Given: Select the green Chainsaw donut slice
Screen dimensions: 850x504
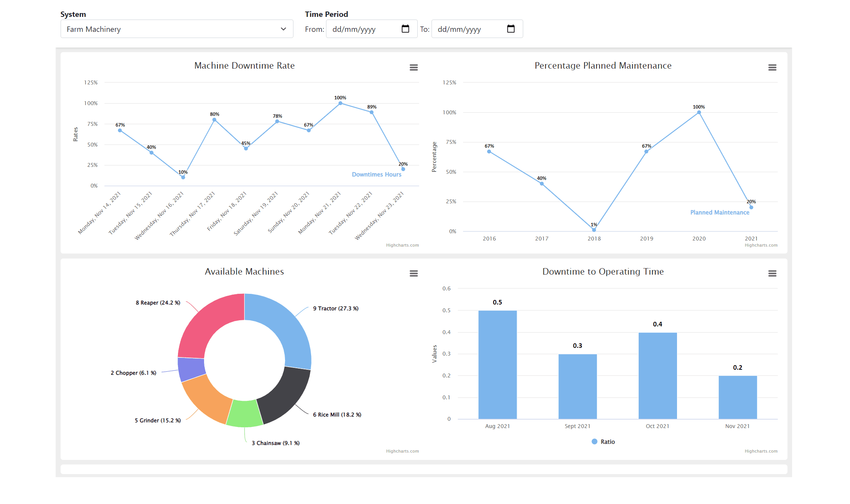Looking at the screenshot, I should (x=244, y=414).
